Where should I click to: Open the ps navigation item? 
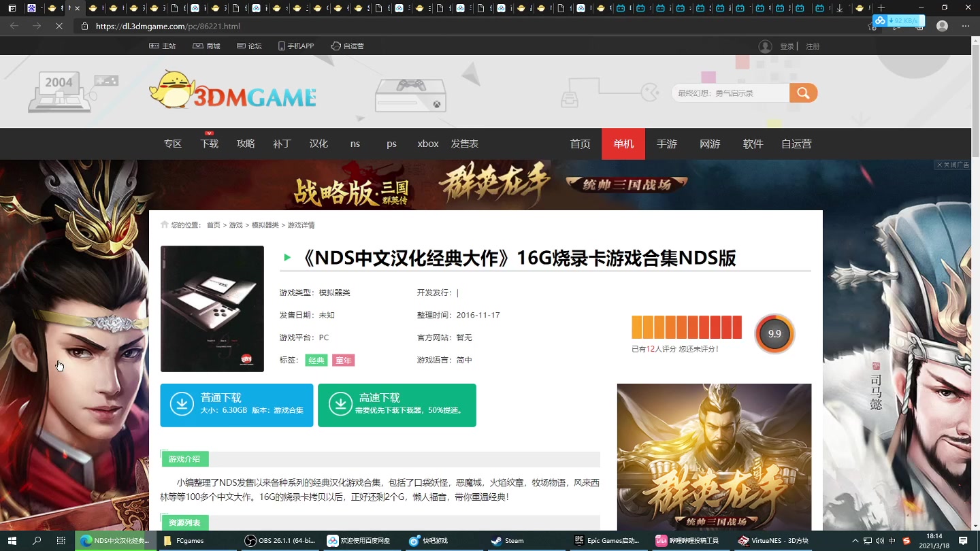point(391,144)
